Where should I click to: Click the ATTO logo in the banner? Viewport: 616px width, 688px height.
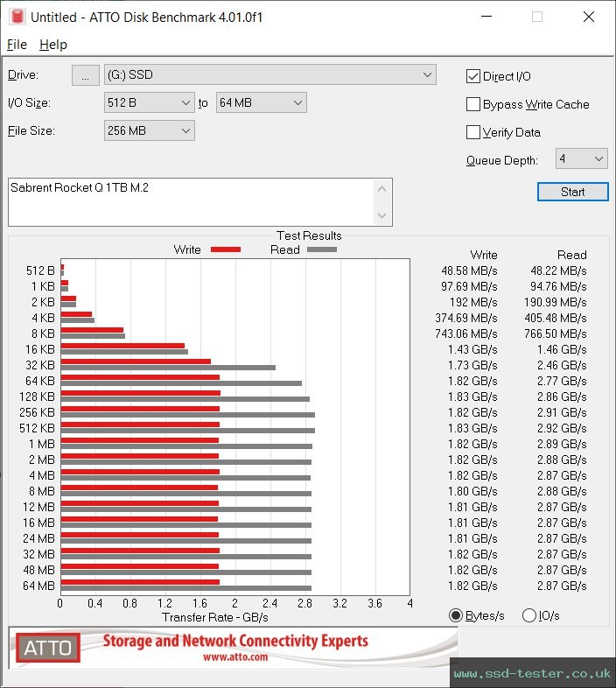point(48,648)
